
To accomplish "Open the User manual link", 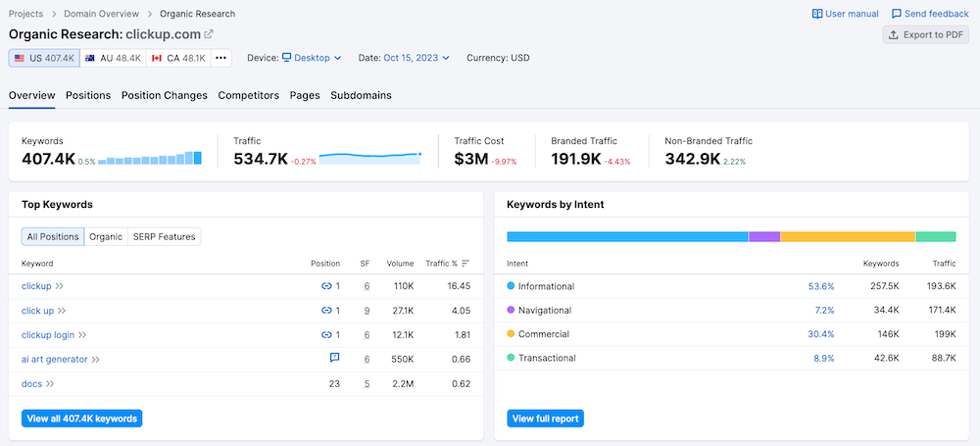I will point(845,14).
